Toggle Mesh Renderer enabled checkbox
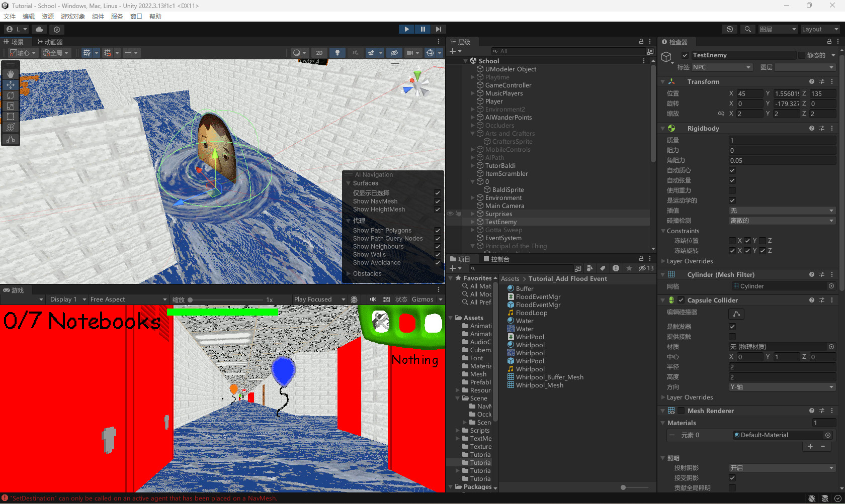 681,411
